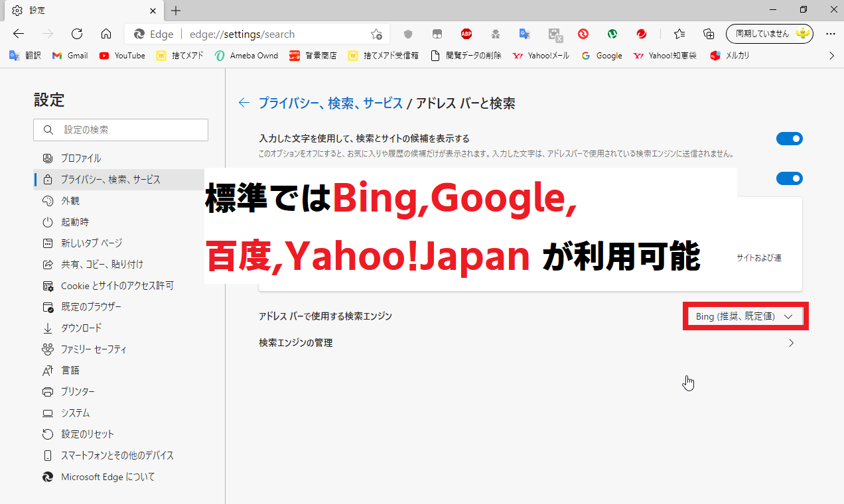Click the プライバシー、検索、サービス breadcrumb link
Viewport: 844px width, 504px height.
(x=330, y=103)
